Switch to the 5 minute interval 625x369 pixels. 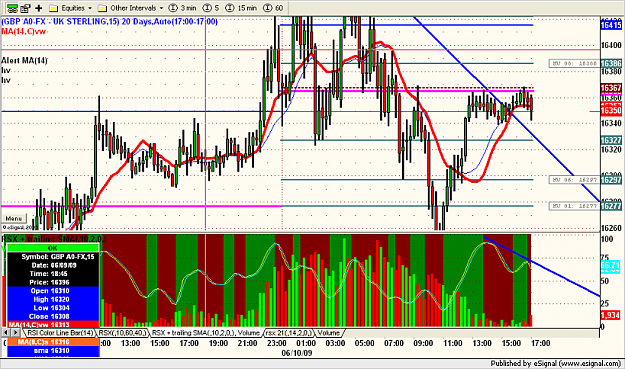coord(211,8)
